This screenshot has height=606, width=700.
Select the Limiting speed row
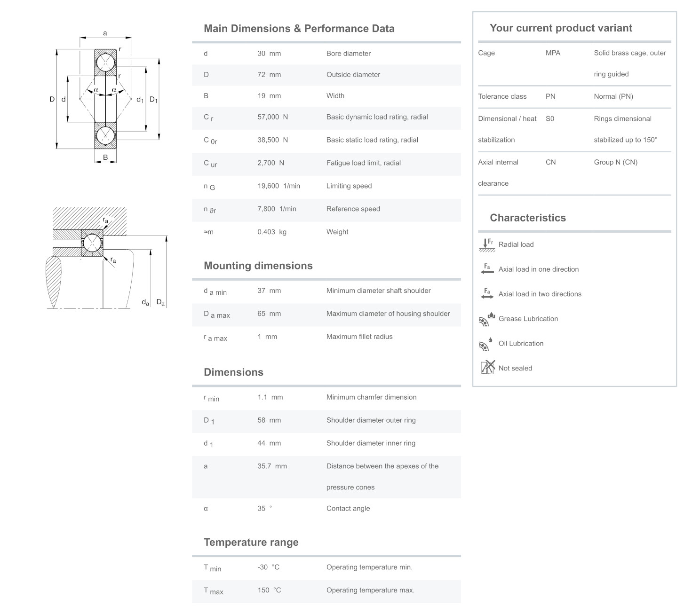point(326,186)
